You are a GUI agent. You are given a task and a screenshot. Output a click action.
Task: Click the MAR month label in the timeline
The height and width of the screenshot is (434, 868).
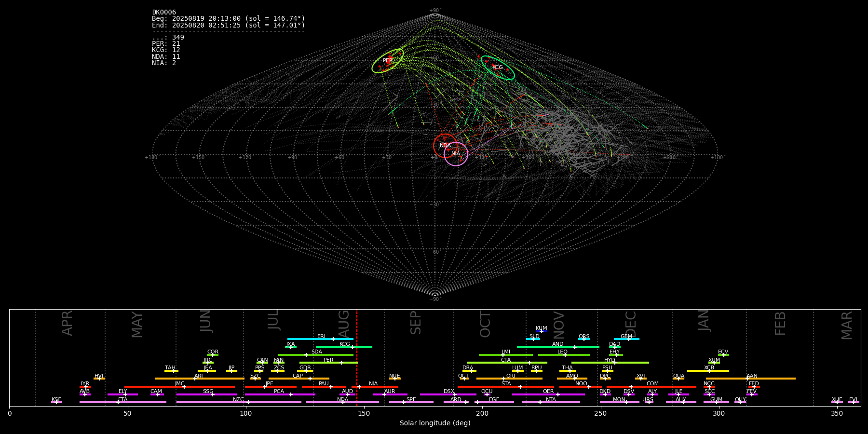pos(847,325)
